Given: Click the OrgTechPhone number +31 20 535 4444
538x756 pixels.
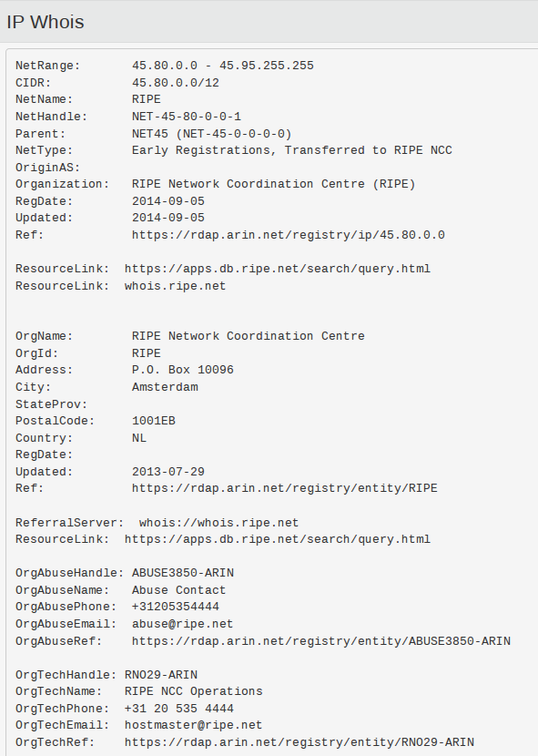Looking at the screenshot, I should coord(178,709).
